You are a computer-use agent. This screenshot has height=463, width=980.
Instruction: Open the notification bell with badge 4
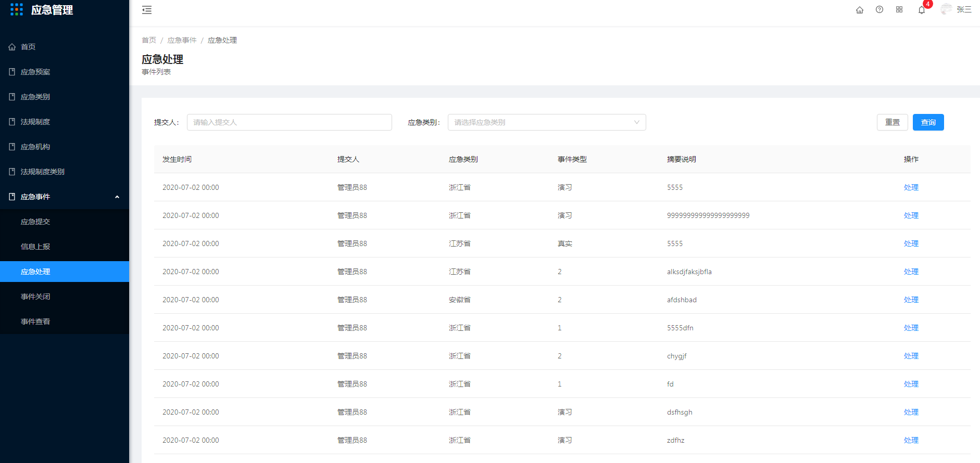pyautogui.click(x=922, y=10)
